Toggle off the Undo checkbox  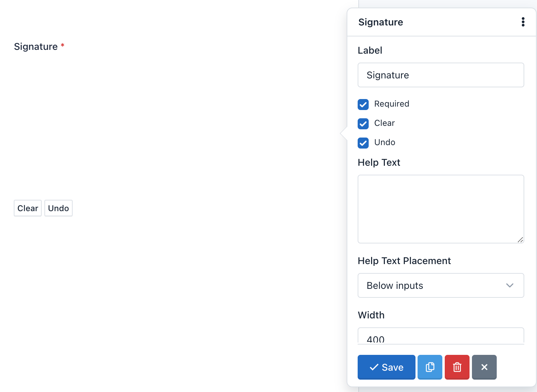363,143
